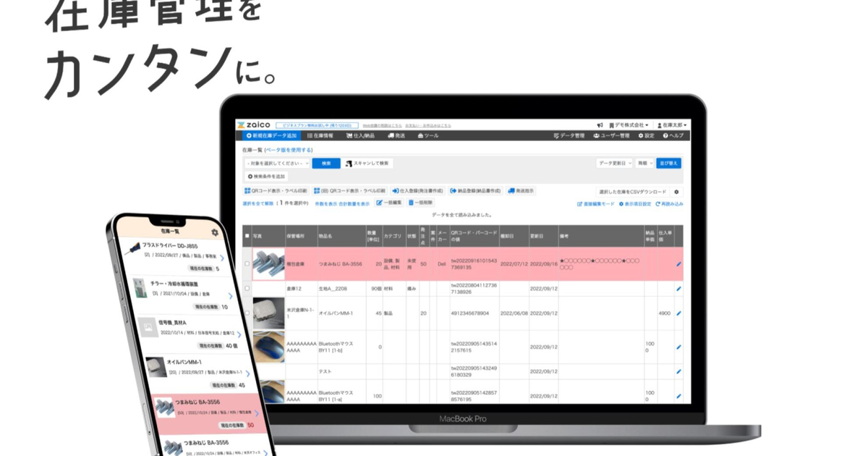Open the ベータ版を使用する link
The height and width of the screenshot is (456, 868).
(x=288, y=149)
